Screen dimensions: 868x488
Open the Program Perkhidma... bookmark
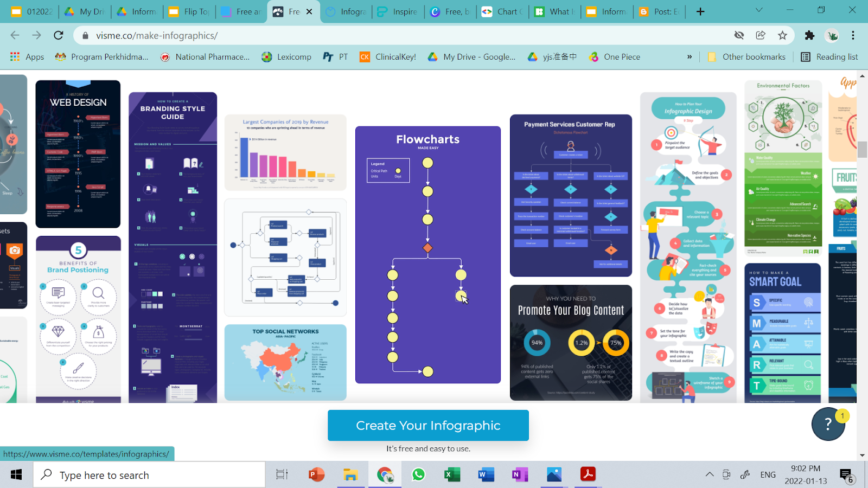tap(101, 56)
